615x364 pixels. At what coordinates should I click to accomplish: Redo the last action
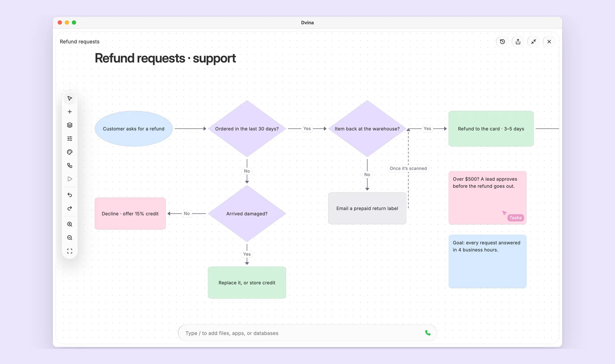(70, 208)
